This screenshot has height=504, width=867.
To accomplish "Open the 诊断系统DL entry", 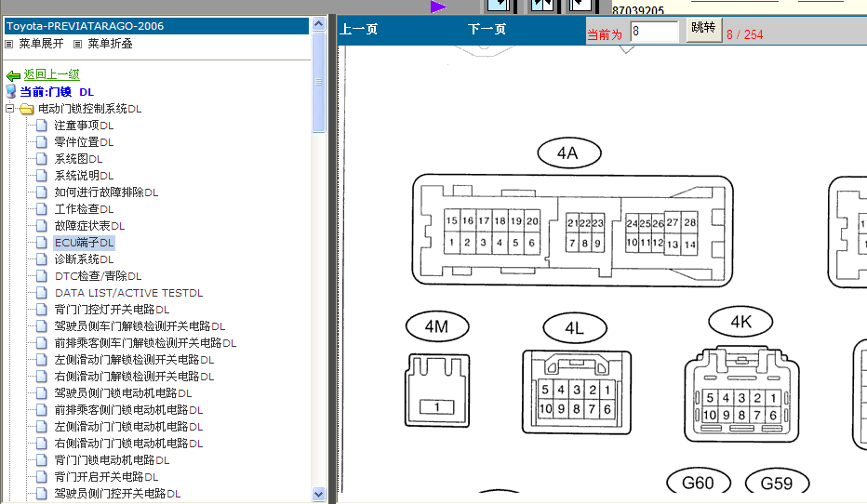I will click(84, 259).
